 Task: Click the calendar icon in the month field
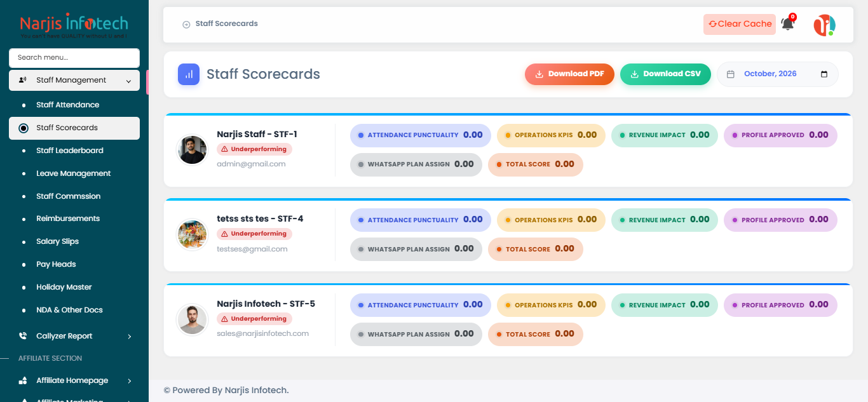pos(731,74)
